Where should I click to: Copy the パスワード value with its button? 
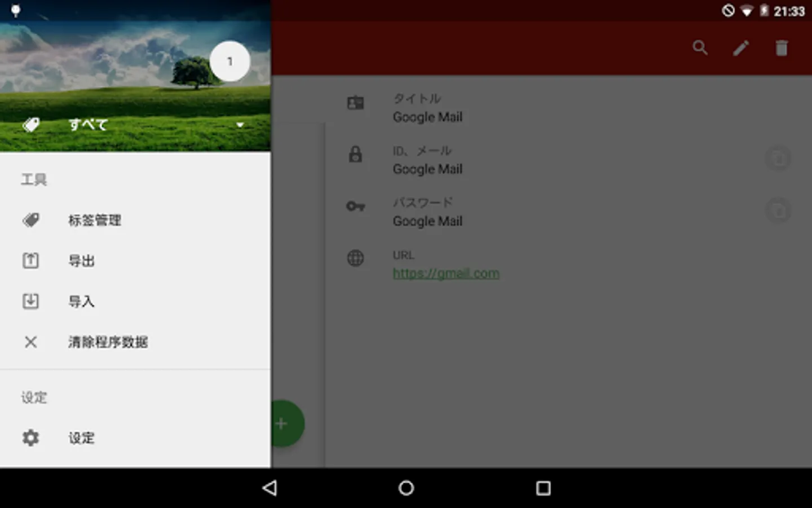(x=778, y=211)
